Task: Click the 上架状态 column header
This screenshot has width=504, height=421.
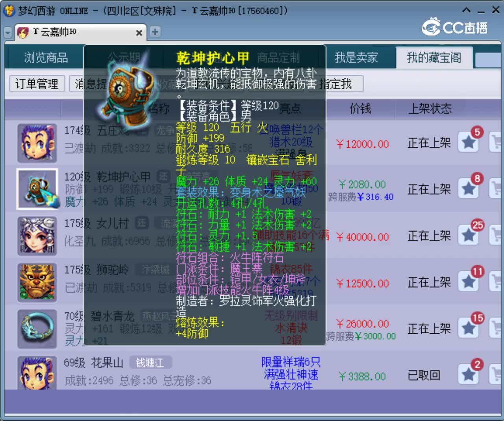Action: (430, 109)
